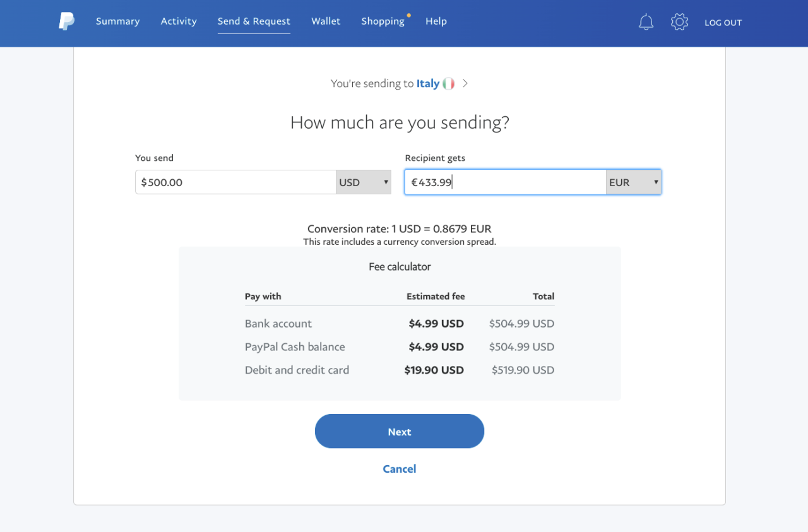Click the Italy country link
Screen dimensions: 808x532
[427, 83]
